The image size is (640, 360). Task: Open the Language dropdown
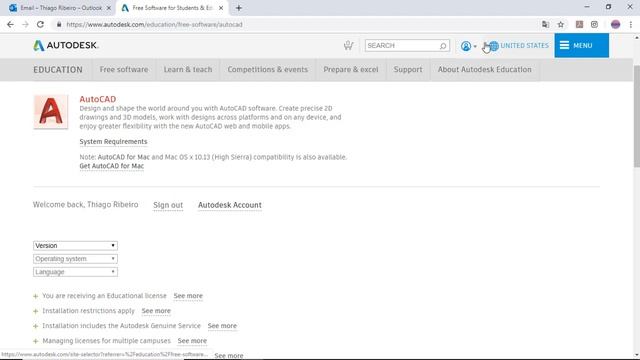(76, 272)
